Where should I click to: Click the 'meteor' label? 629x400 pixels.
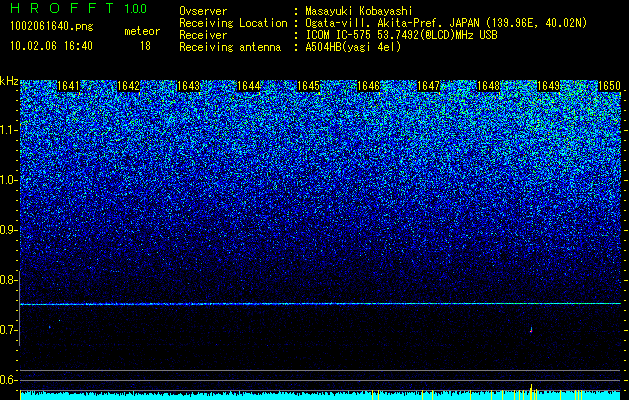[x=142, y=31]
